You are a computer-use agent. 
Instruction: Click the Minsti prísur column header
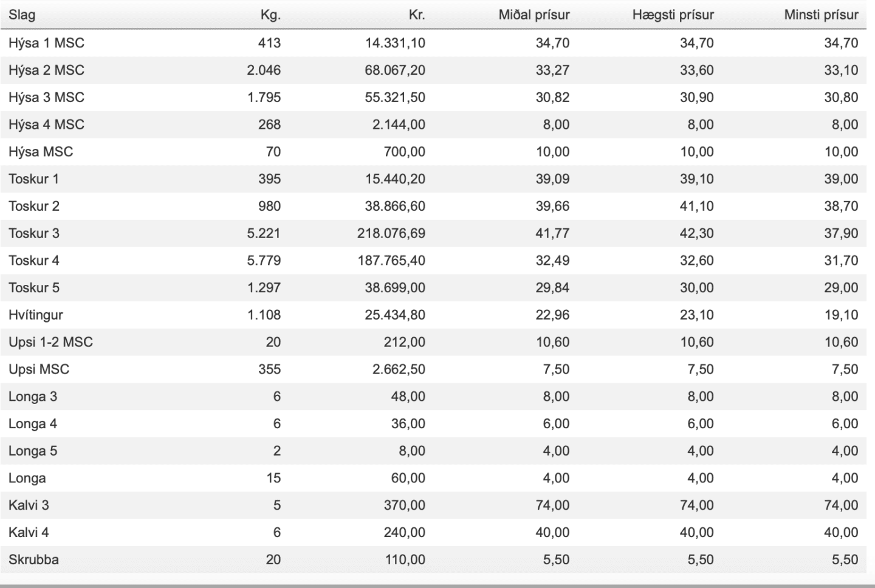coord(821,15)
